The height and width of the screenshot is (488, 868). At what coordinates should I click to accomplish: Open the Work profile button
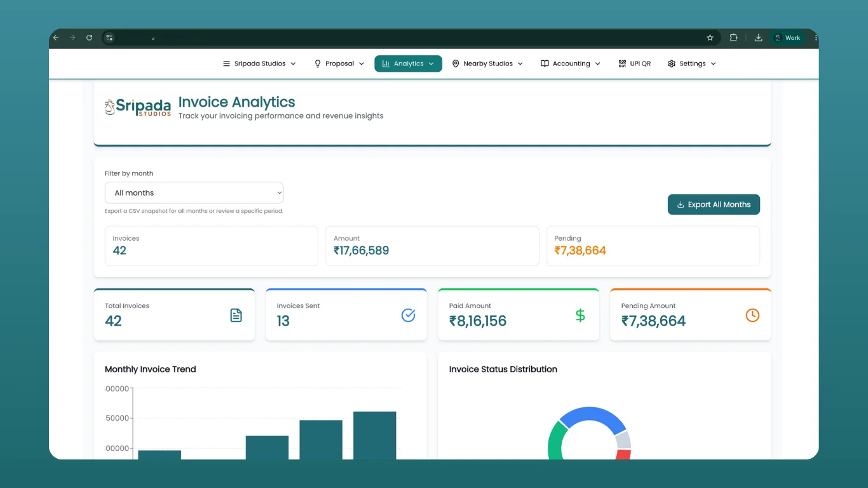coord(787,38)
